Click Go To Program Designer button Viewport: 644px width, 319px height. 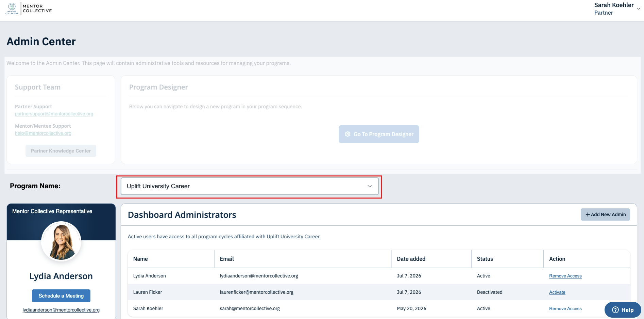coord(379,134)
